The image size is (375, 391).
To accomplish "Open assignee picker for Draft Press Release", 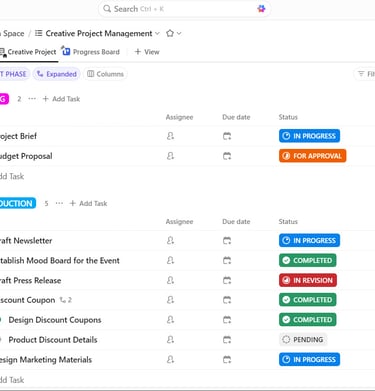I will (170, 280).
